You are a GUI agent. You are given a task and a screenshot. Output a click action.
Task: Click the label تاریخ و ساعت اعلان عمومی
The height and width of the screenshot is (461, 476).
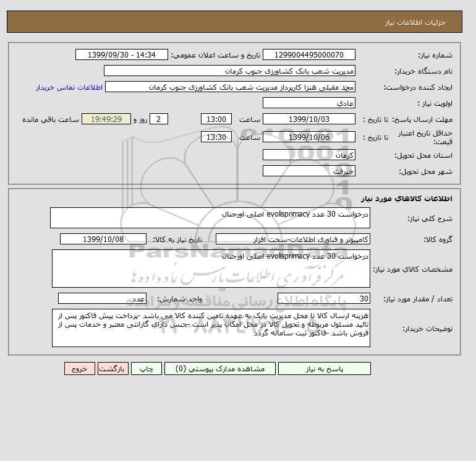(216, 55)
